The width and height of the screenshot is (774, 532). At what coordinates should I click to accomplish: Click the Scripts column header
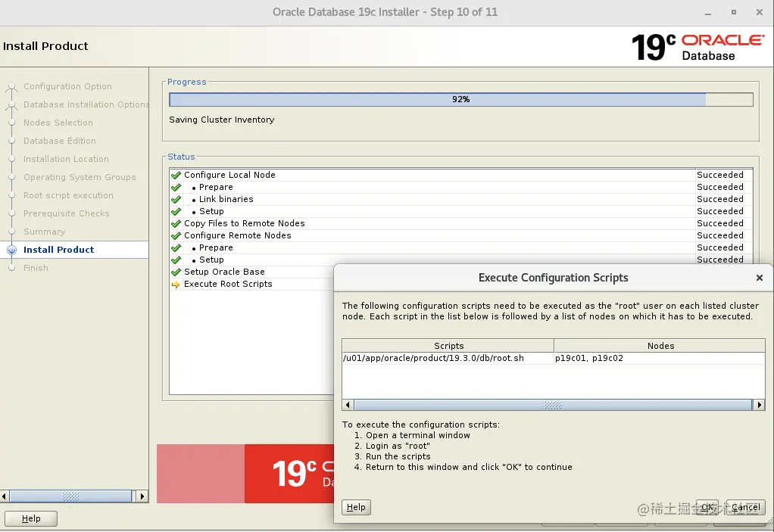pos(448,346)
